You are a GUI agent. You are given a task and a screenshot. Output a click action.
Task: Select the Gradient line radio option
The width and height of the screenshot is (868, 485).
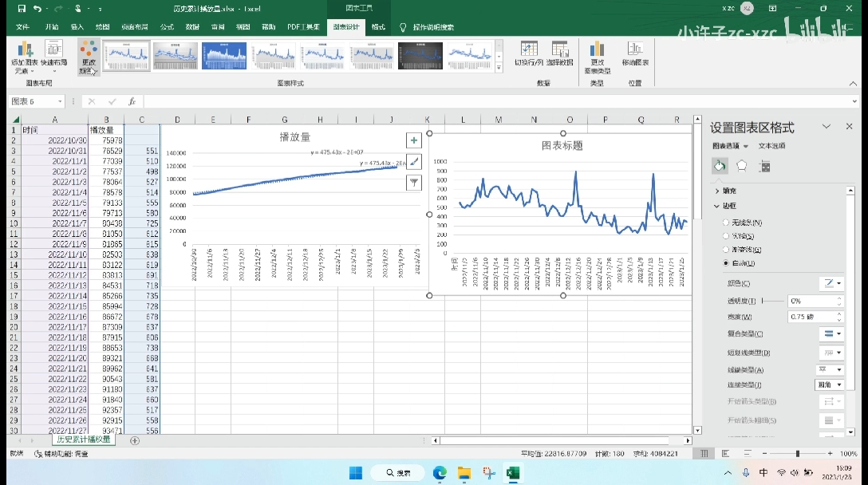coord(726,250)
